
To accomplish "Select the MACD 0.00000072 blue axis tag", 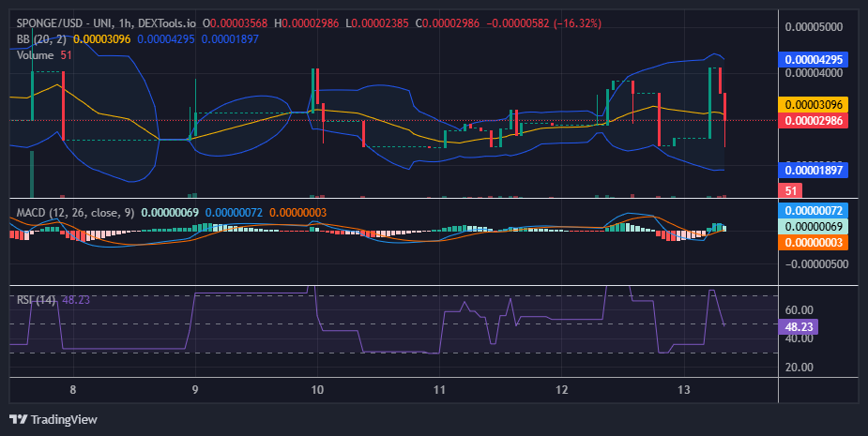I will click(x=814, y=211).
